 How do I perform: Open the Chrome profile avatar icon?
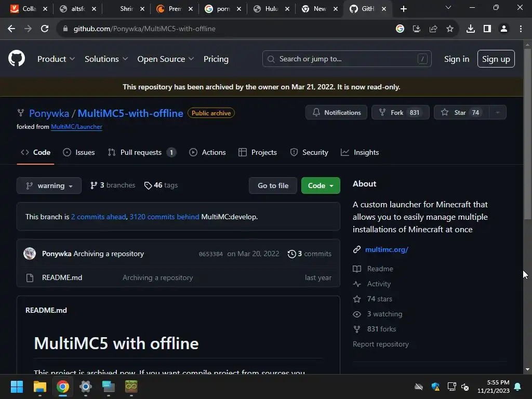pos(504,29)
